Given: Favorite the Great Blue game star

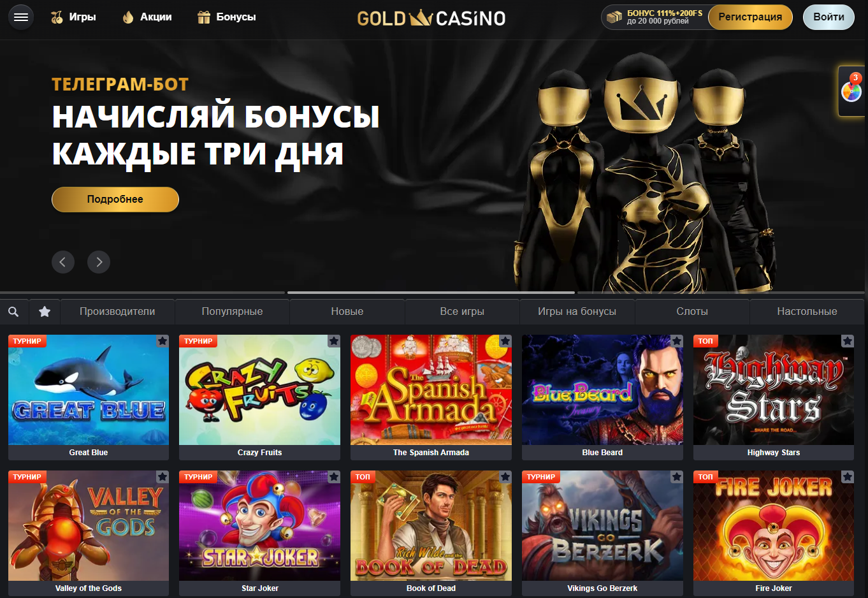Looking at the screenshot, I should coord(163,341).
